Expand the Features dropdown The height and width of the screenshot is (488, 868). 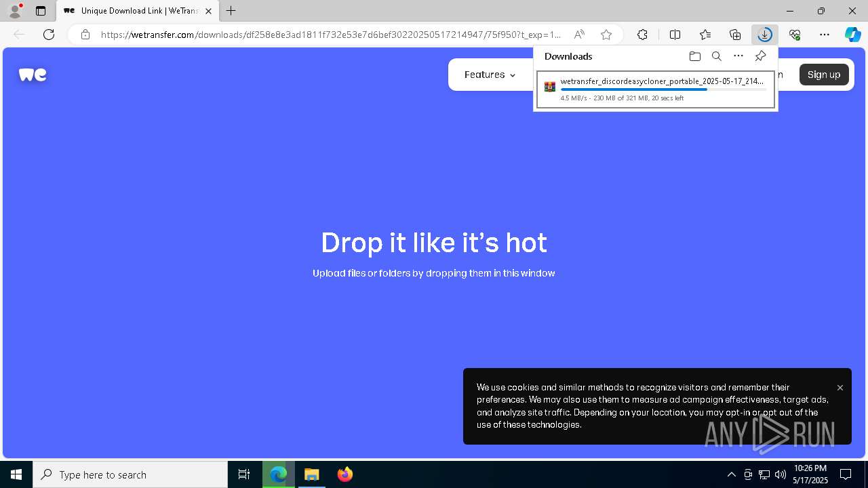pos(490,75)
